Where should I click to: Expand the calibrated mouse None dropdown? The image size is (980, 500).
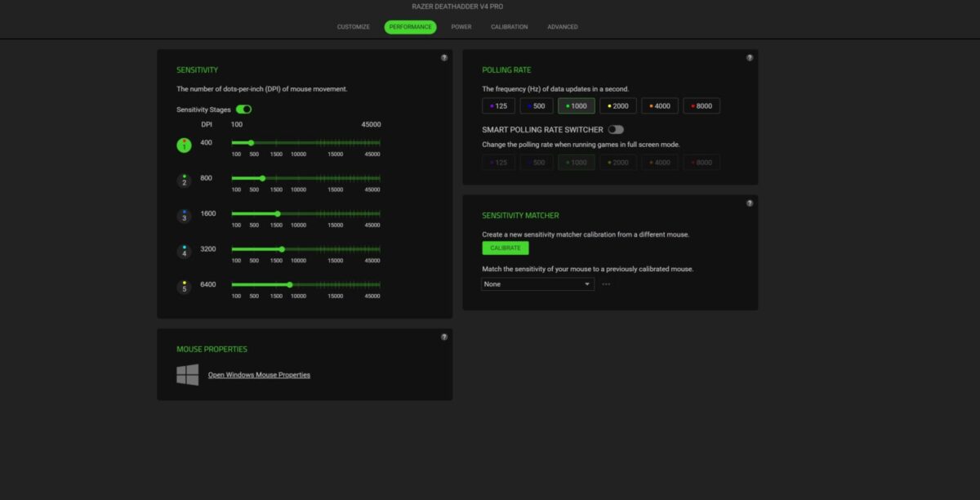[x=537, y=284]
